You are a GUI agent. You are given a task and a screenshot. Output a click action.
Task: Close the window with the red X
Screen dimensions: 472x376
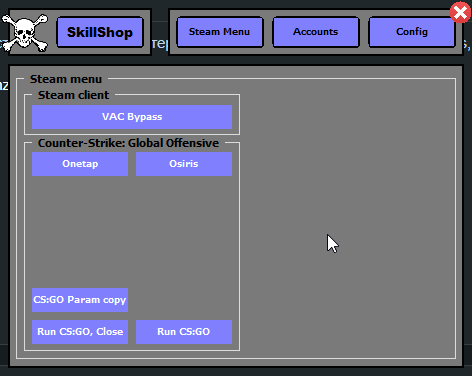(x=460, y=13)
